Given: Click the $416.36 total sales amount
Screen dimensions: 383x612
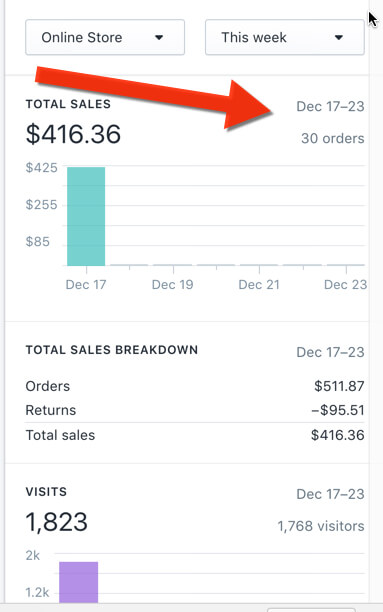Looking at the screenshot, I should click(73, 134).
